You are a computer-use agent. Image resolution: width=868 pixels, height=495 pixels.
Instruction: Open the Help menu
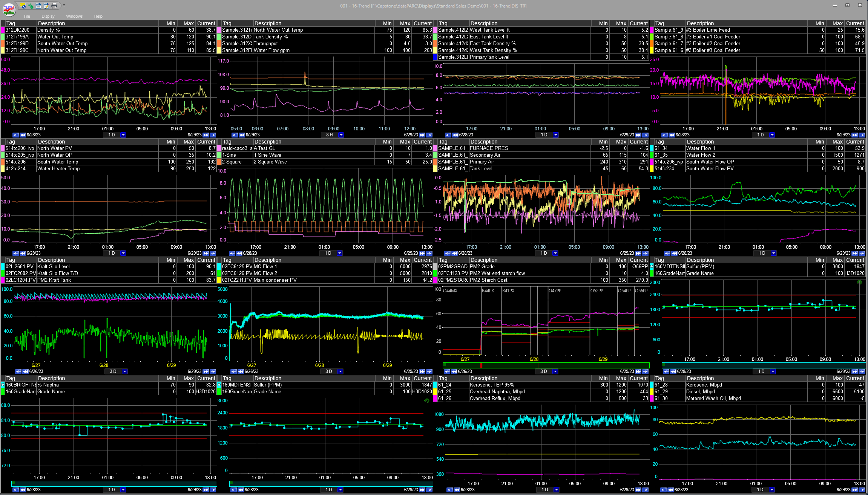point(98,16)
